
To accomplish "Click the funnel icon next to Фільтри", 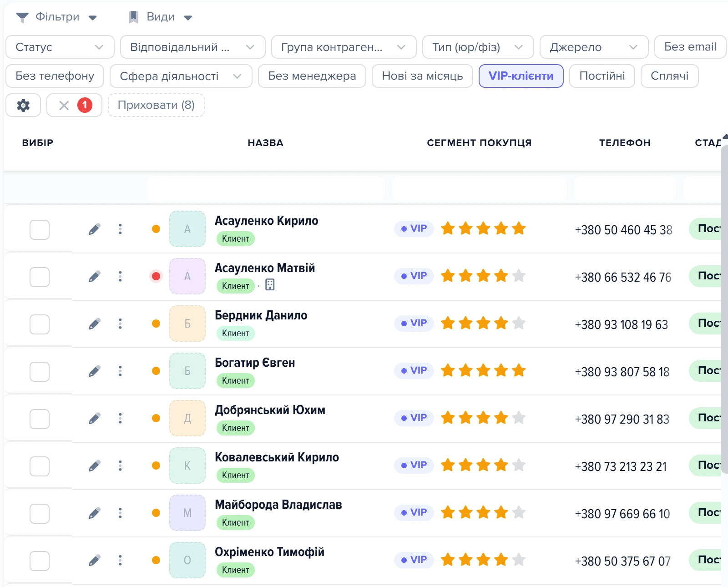I will click(22, 17).
